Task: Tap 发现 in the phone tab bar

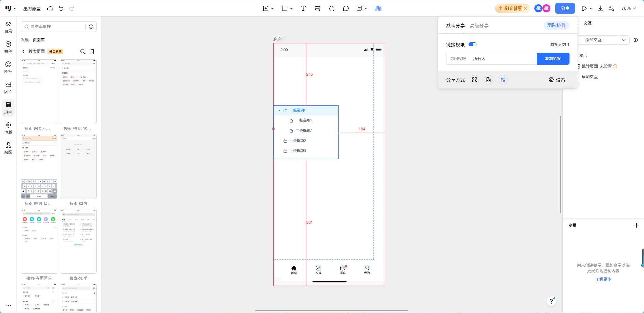Action: point(318,270)
